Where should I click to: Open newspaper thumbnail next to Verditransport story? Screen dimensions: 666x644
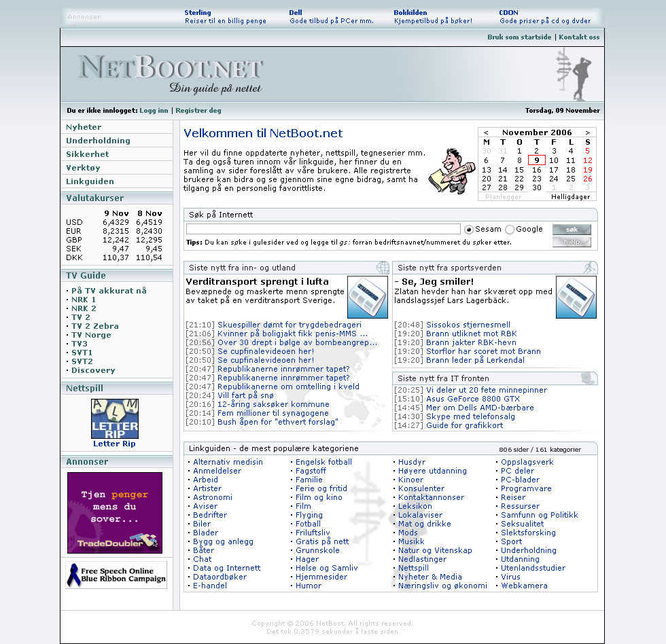(x=368, y=297)
